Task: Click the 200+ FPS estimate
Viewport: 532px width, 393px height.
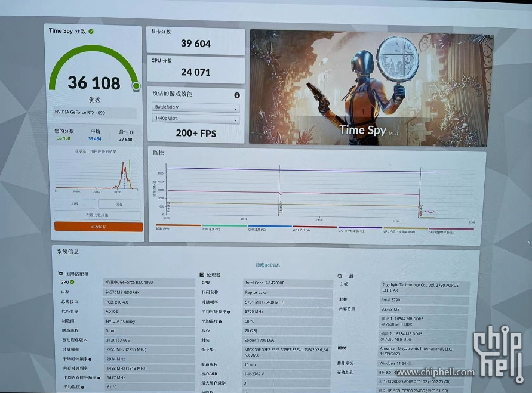Action: 196,134
